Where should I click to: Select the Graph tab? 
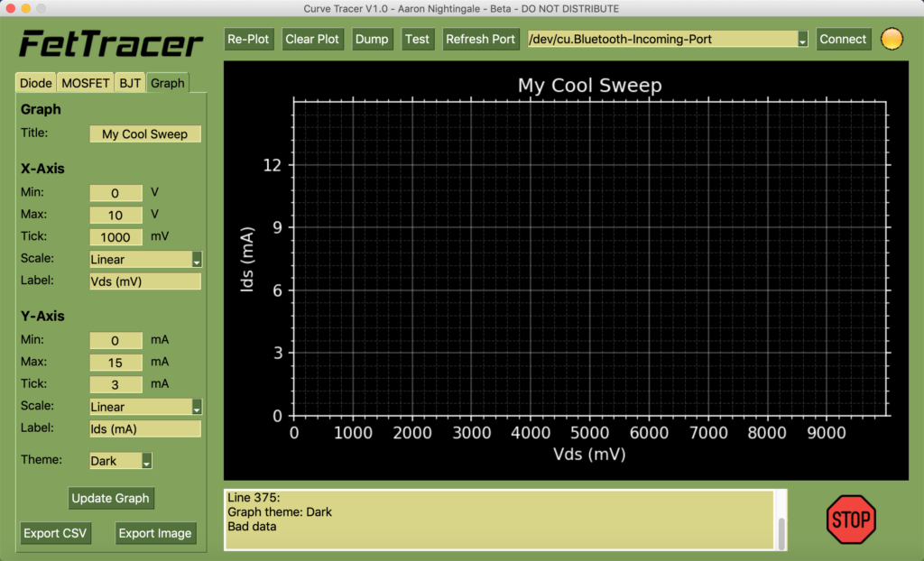(167, 83)
